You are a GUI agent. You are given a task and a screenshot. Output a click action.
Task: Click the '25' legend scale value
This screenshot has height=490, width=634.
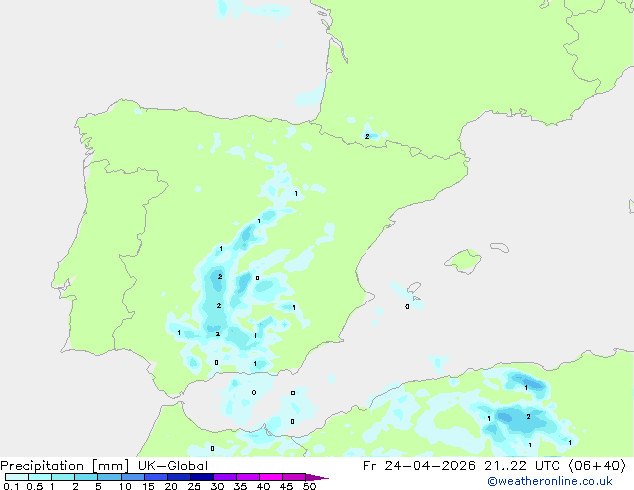(x=194, y=486)
